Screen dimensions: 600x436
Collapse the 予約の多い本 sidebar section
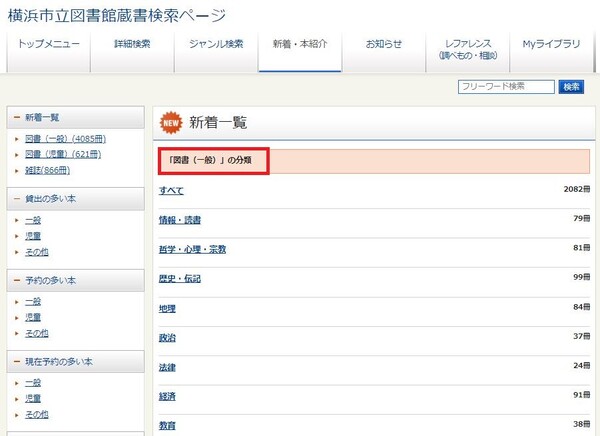point(17,280)
